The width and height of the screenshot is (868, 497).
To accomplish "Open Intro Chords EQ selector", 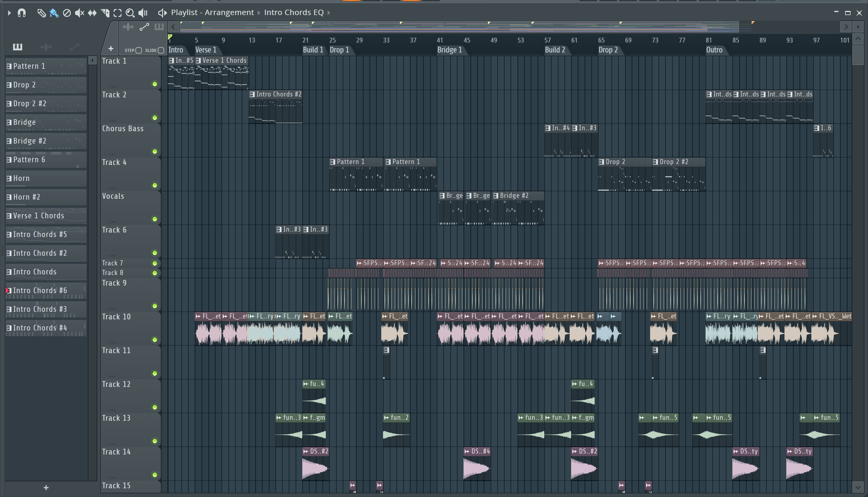I will pos(294,13).
